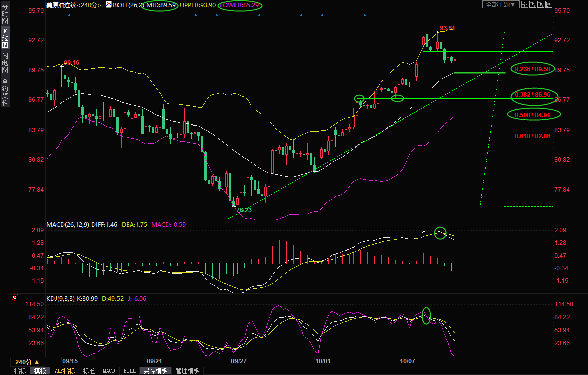Click the crosshair cursor icon in top toolbar
The image size is (588, 375).
point(524,4)
